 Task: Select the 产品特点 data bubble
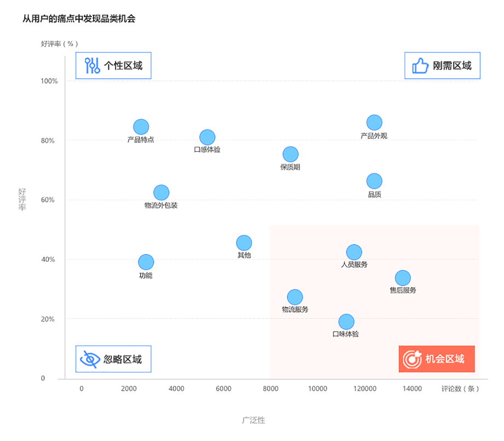tap(141, 127)
